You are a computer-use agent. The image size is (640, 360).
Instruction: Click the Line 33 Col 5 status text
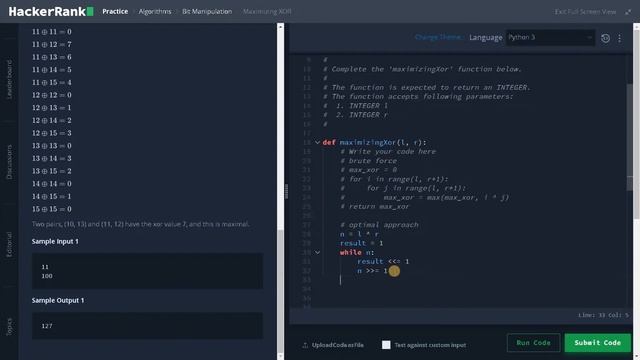coord(603,315)
